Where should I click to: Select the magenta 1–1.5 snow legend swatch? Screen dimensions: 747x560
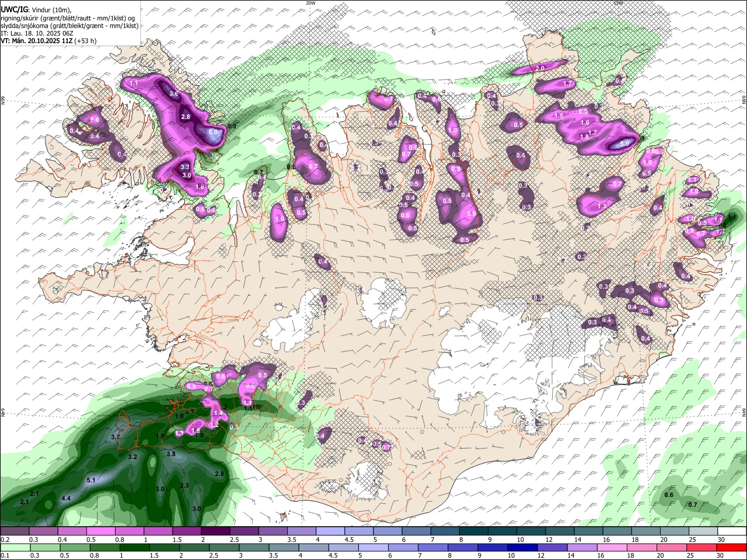(158, 531)
